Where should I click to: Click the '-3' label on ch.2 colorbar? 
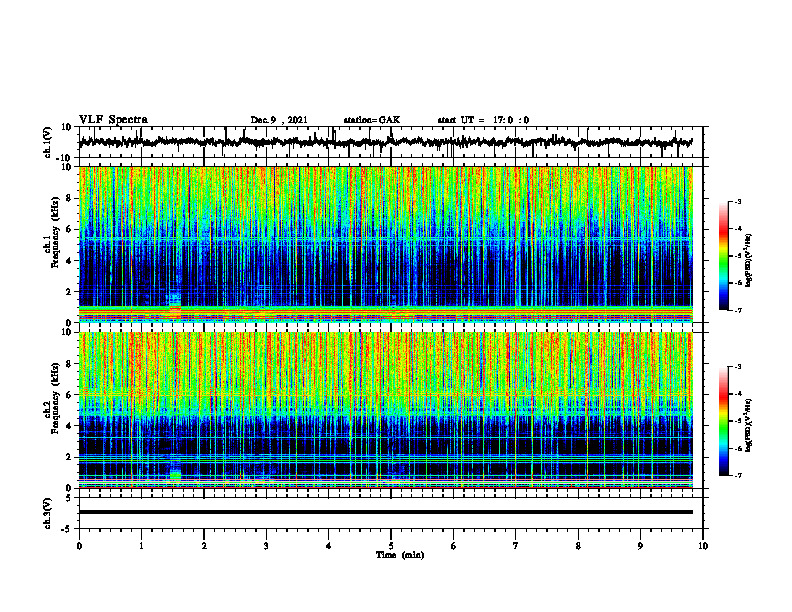coord(737,367)
